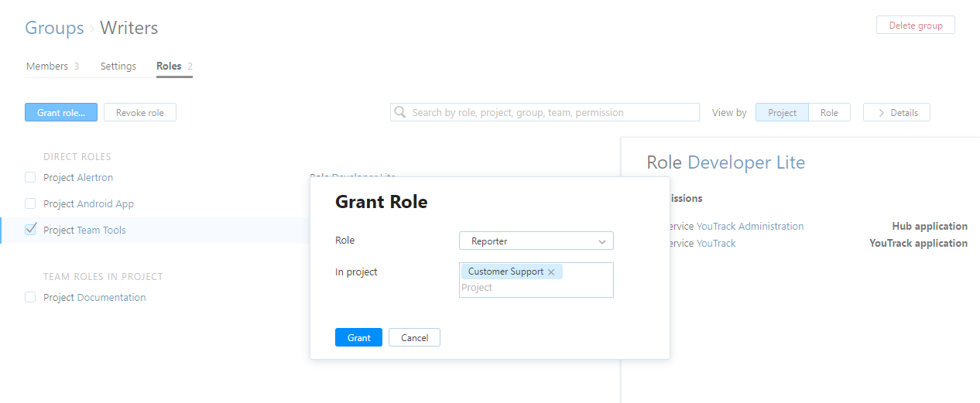Switch to the Members tab
Image resolution: width=980 pixels, height=403 pixels.
click(x=47, y=67)
